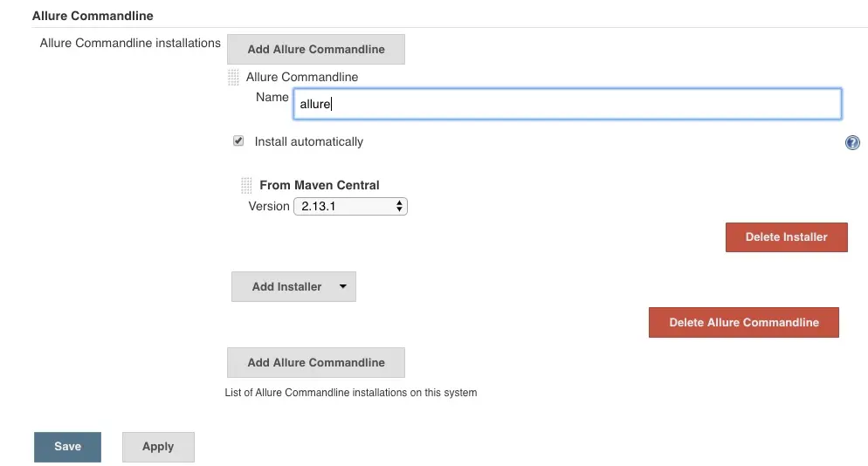Viewport: 868px width, 466px height.
Task: Click the From Maven Central heading
Action: pyautogui.click(x=320, y=185)
